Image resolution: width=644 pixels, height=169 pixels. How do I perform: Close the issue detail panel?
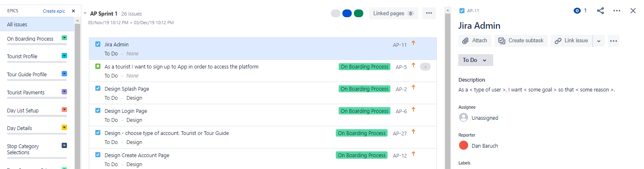click(633, 11)
